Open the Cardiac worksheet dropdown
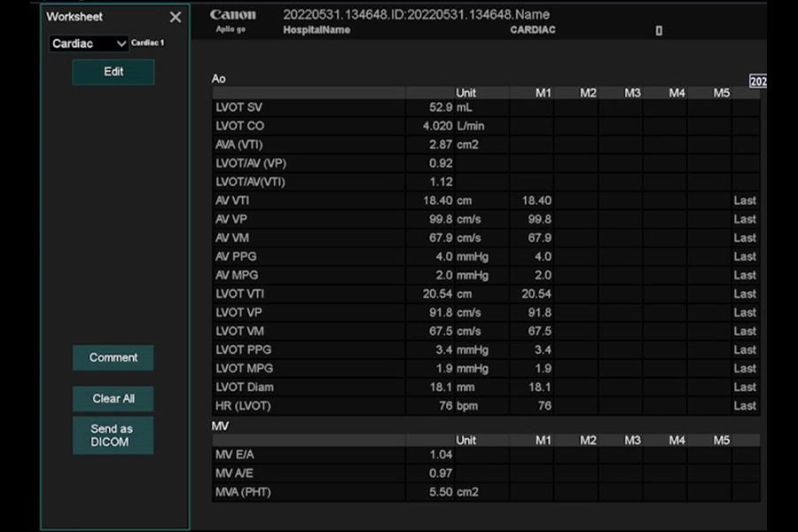Screen dimensions: 798x532 pos(88,43)
